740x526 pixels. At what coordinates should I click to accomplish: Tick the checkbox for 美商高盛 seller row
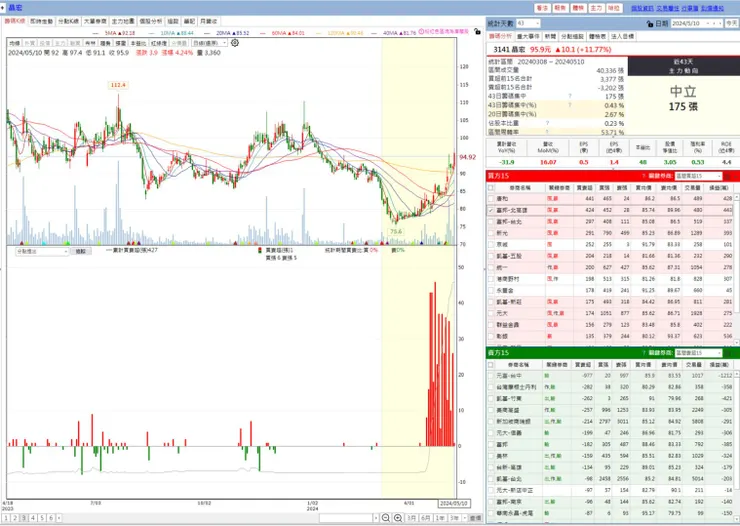point(491,410)
